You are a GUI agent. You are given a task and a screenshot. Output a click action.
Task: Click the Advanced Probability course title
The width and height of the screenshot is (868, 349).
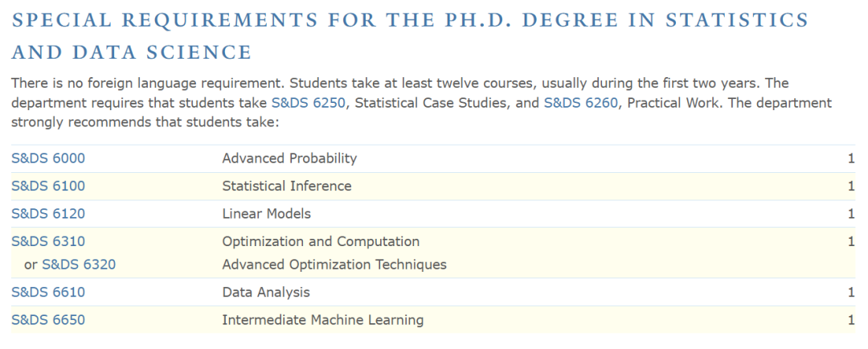click(289, 158)
